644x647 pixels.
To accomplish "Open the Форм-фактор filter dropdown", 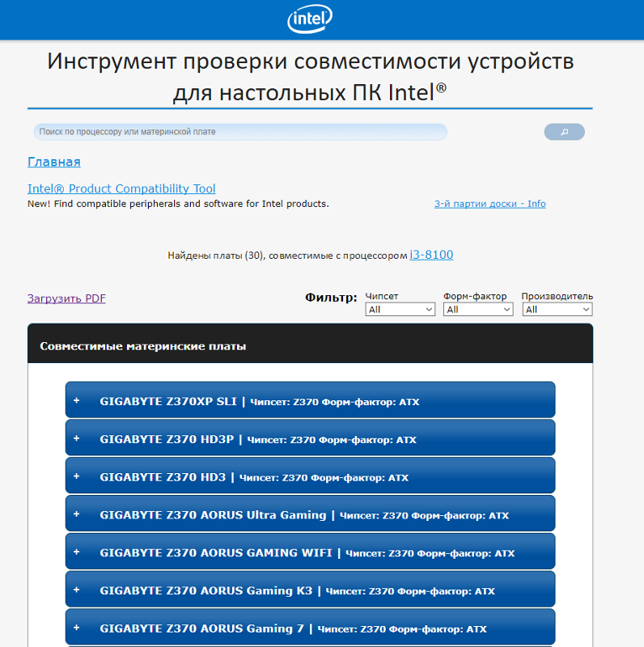I will [x=478, y=310].
